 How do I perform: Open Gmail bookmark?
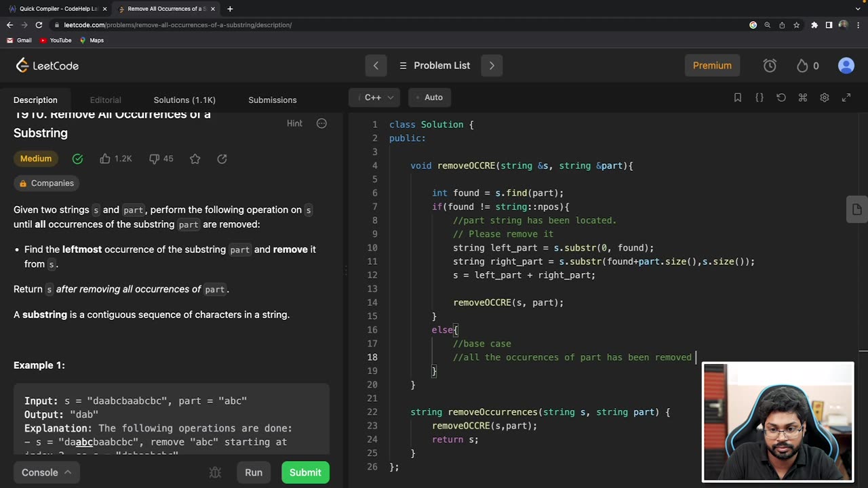click(x=19, y=40)
